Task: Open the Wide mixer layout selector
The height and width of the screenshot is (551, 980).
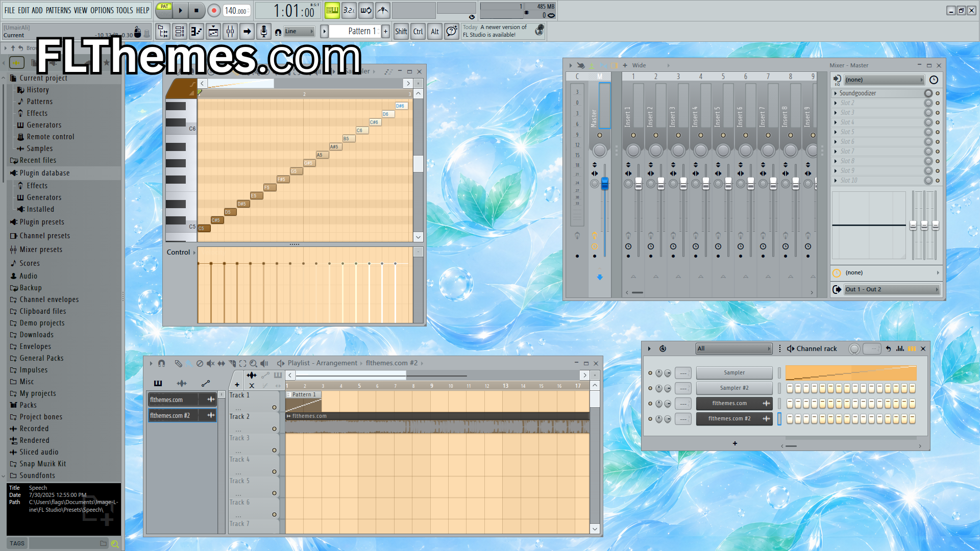Action: click(x=650, y=65)
